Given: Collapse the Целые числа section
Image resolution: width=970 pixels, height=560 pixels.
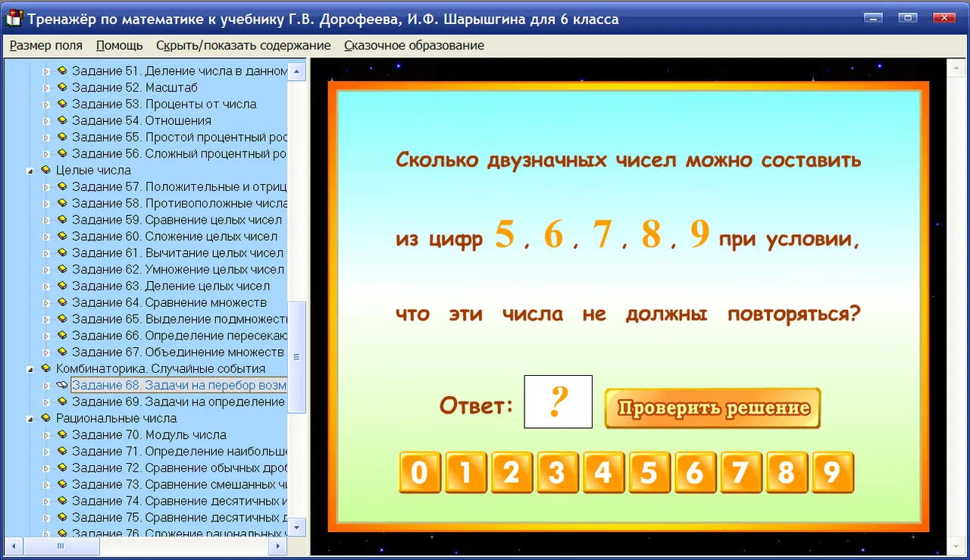Looking at the screenshot, I should (30, 171).
